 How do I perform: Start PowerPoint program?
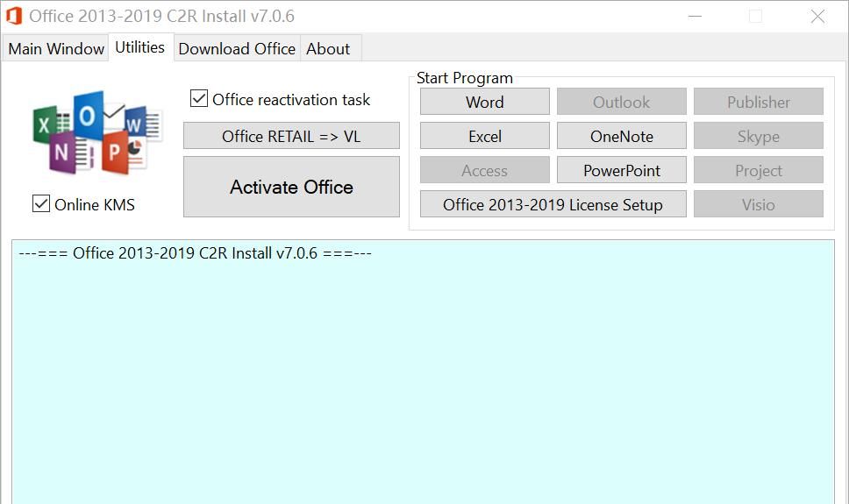click(622, 170)
